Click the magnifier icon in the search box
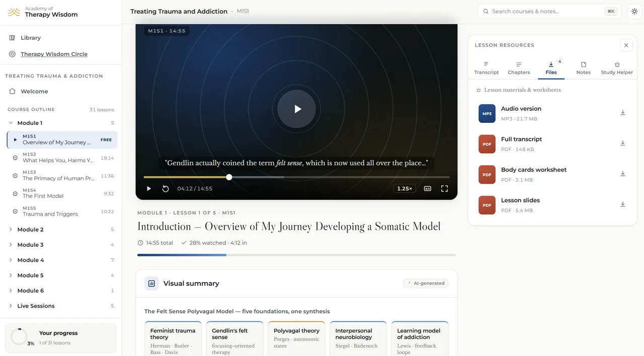Viewport: 644px width, 356px height. pyautogui.click(x=486, y=11)
